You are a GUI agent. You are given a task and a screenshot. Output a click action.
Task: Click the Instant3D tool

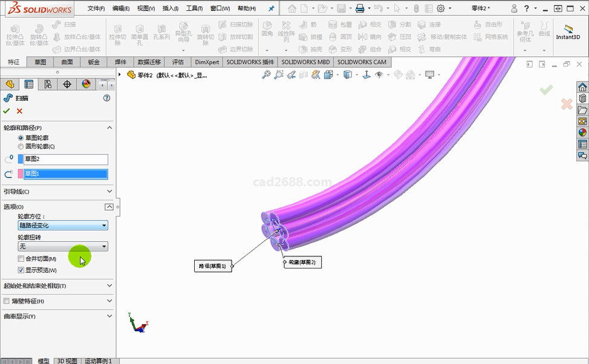568,33
